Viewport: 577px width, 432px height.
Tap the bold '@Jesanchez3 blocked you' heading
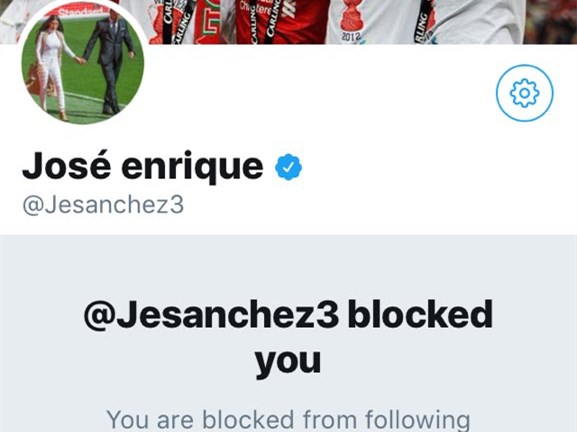point(288,339)
